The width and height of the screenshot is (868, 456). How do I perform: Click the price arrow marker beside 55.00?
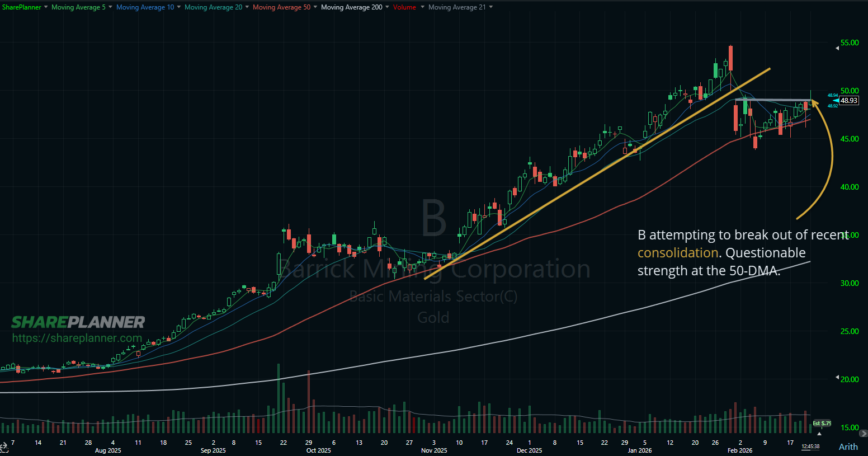pos(837,48)
